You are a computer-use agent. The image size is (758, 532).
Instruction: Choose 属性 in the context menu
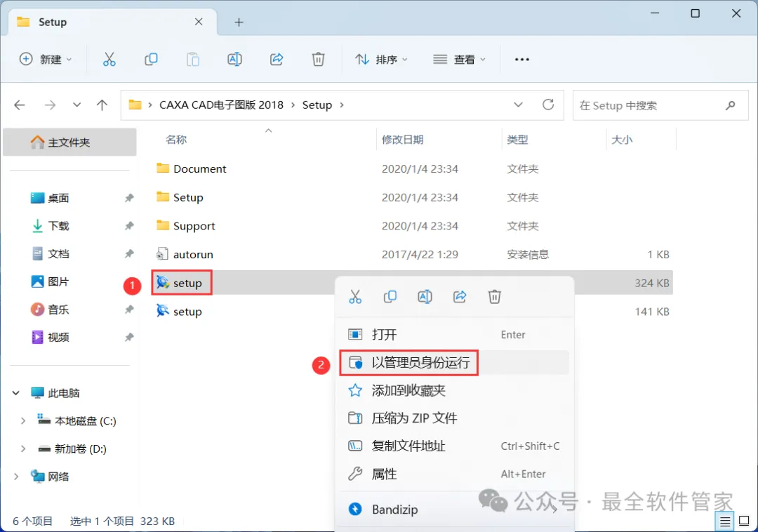pos(454,474)
